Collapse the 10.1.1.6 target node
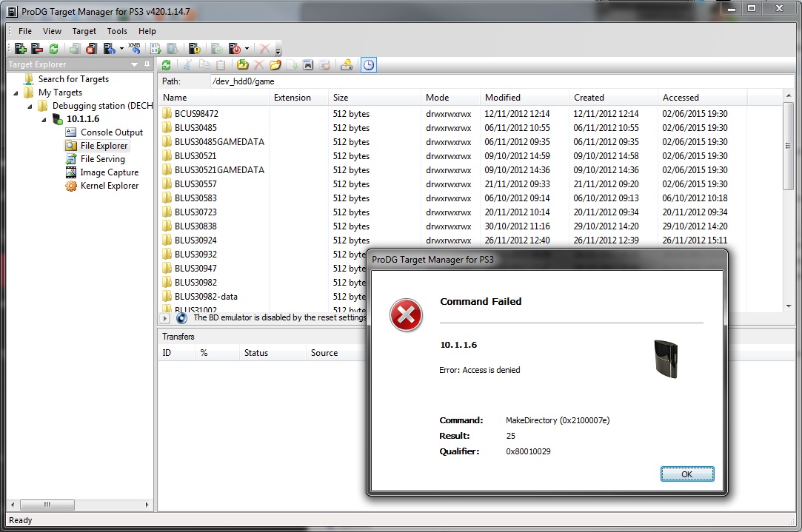Image resolution: width=802 pixels, height=532 pixels. click(44, 120)
